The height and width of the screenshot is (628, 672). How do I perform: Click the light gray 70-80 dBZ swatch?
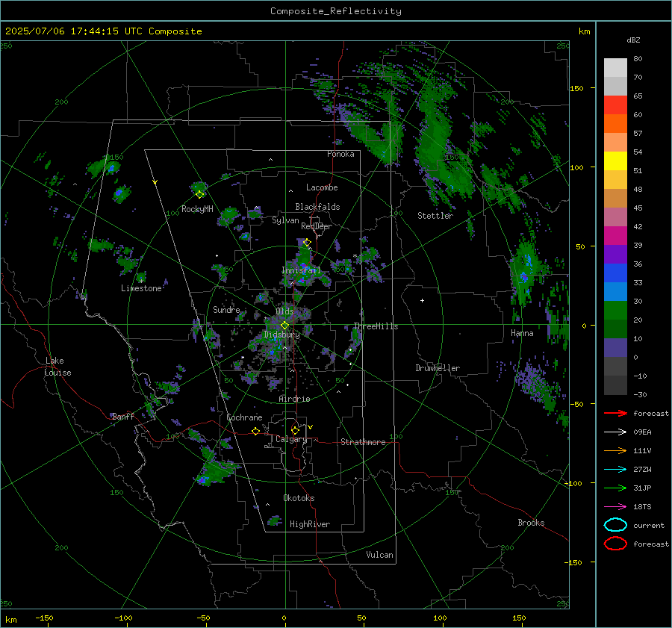(615, 67)
